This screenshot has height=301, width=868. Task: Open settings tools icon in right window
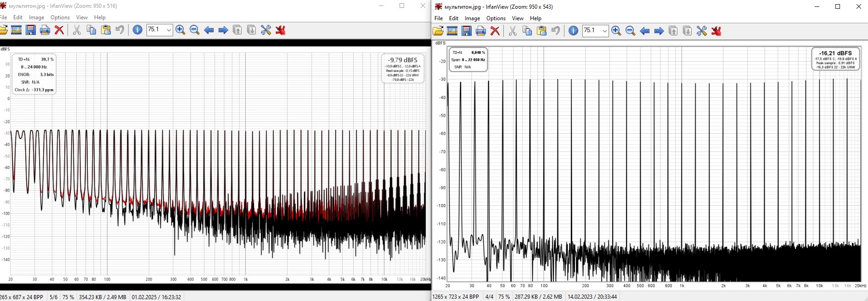pos(701,31)
